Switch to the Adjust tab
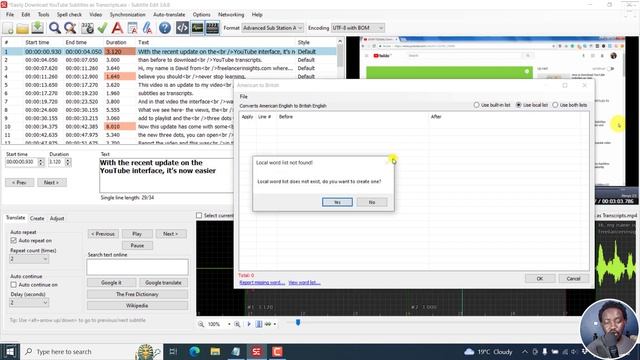This screenshot has width=640, height=360. pyautogui.click(x=57, y=218)
